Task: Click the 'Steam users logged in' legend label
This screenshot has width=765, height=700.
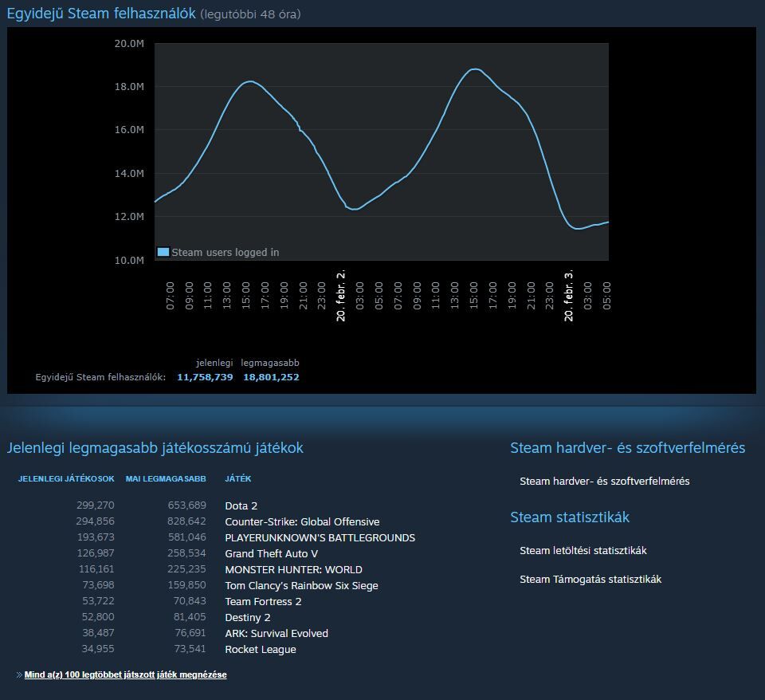Action: click(x=226, y=253)
